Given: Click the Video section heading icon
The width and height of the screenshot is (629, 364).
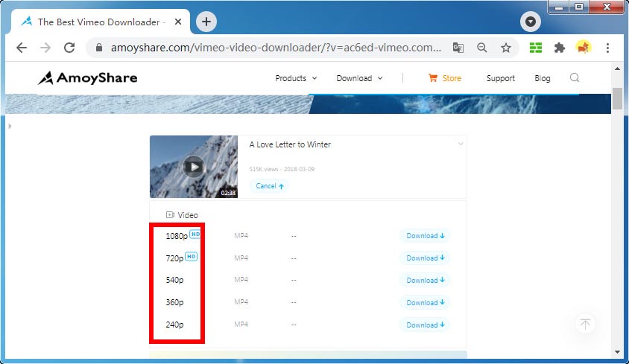Looking at the screenshot, I should 170,215.
